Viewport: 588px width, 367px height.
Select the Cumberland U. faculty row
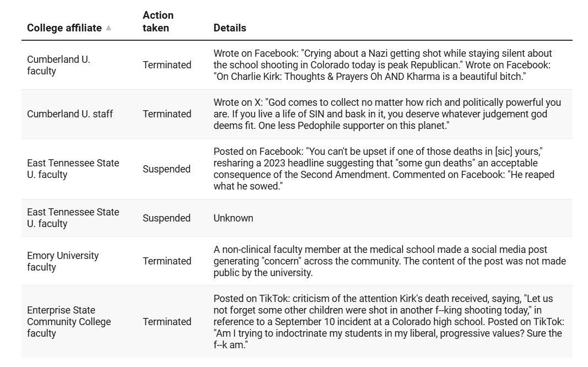(296, 65)
